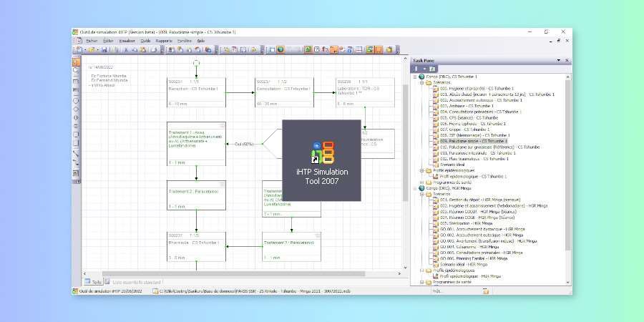Select GO.004. Césarienne - HGR Minga
Image resolution: width=644 pixels, height=322 pixels.
coord(469,247)
